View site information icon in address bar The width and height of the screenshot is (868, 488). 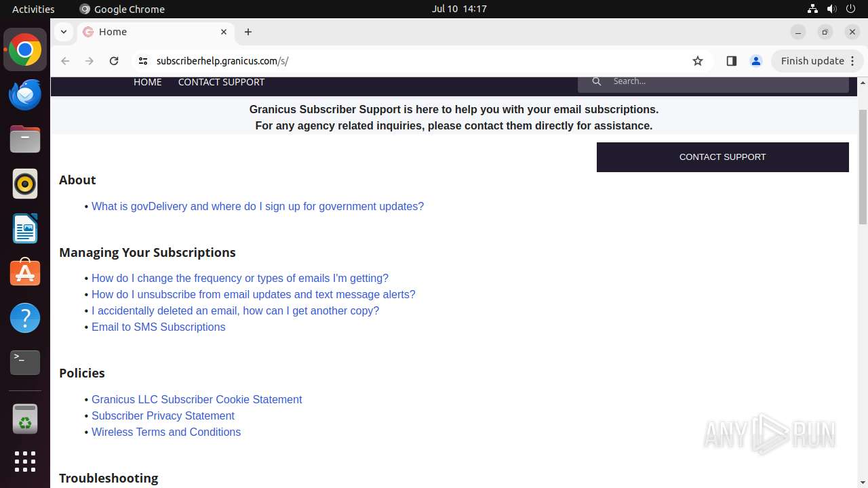[142, 61]
